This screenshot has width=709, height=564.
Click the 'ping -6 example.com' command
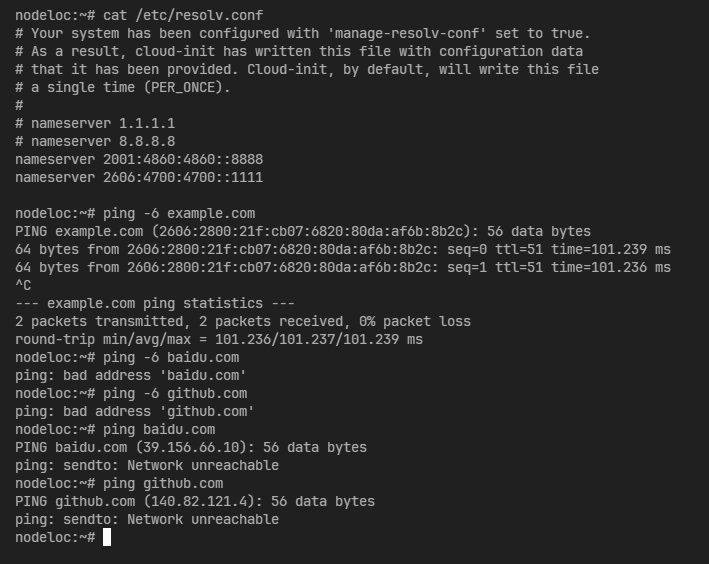[x=179, y=213]
